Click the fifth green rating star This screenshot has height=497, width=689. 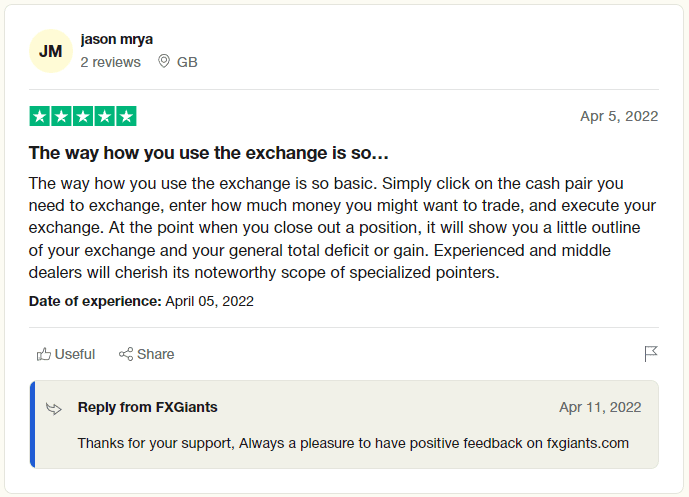coord(126,116)
